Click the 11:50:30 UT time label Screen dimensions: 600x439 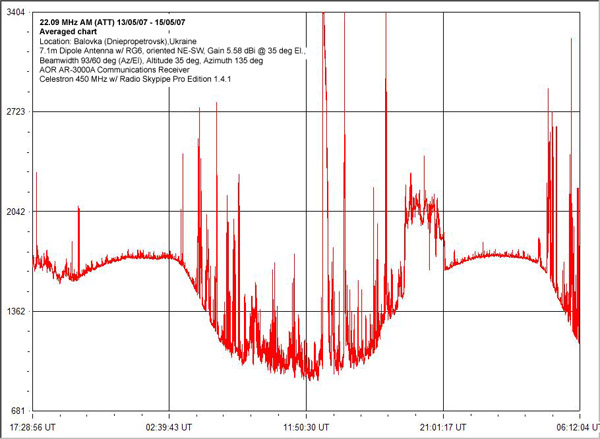point(306,425)
